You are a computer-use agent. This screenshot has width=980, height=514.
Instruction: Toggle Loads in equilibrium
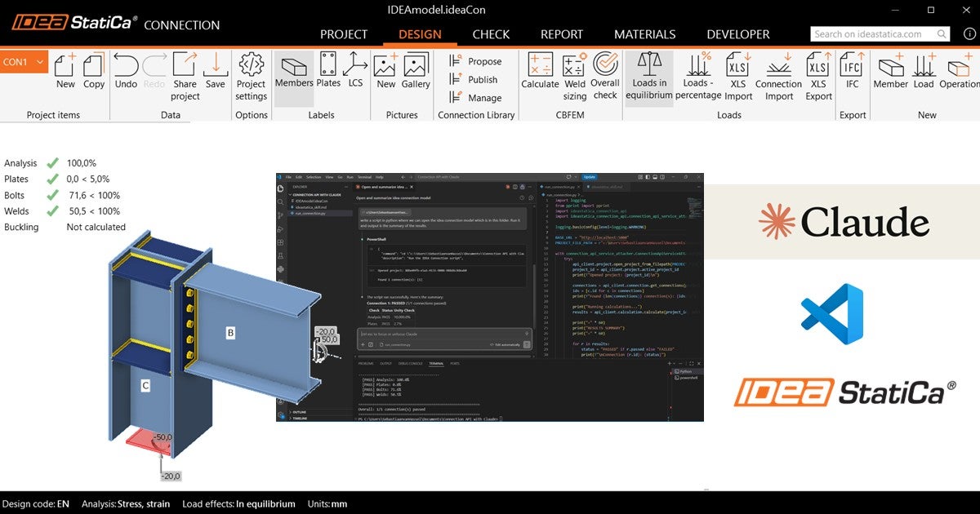[649, 77]
